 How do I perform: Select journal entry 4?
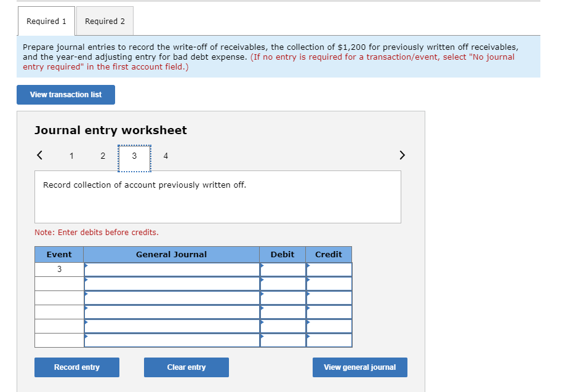165,156
